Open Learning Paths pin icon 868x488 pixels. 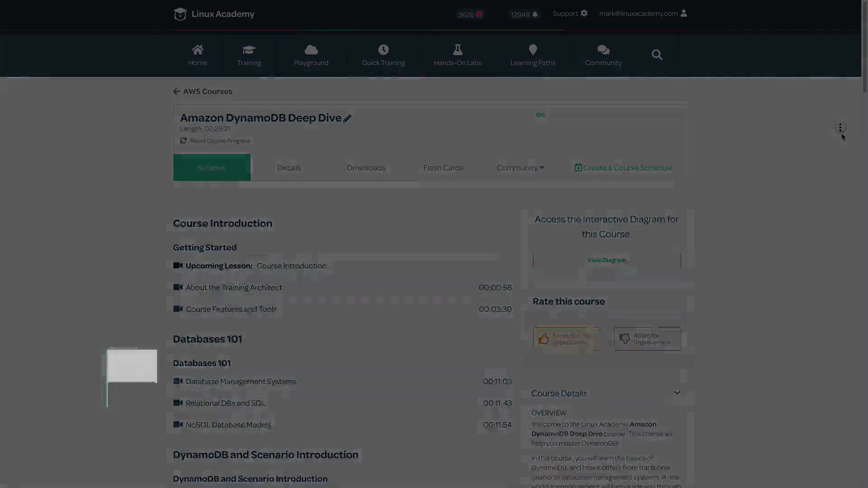click(x=533, y=50)
